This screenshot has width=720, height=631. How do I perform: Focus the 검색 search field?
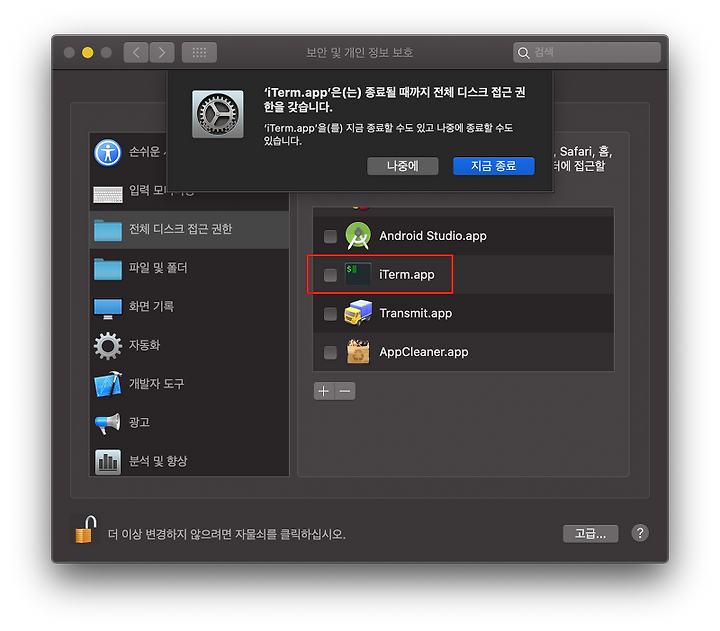(587, 52)
